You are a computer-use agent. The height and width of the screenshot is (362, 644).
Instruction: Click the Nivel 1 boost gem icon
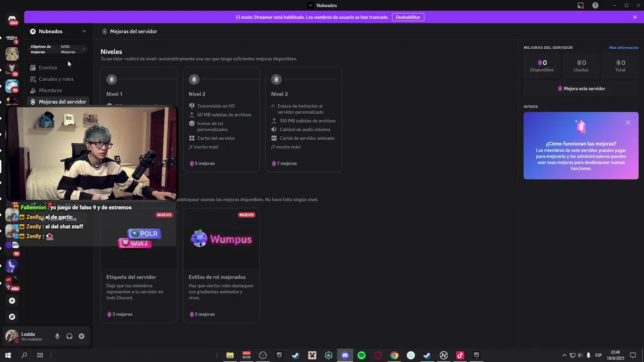click(112, 79)
